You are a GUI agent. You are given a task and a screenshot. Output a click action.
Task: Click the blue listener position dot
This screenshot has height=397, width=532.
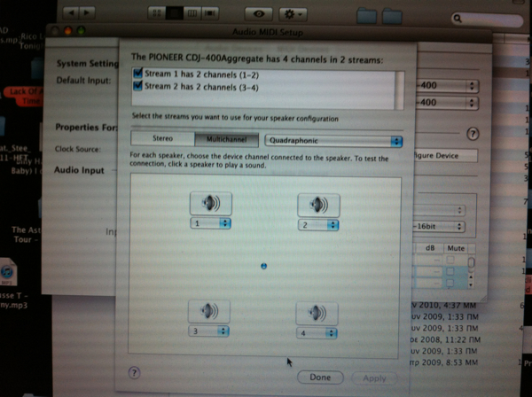coord(263,265)
